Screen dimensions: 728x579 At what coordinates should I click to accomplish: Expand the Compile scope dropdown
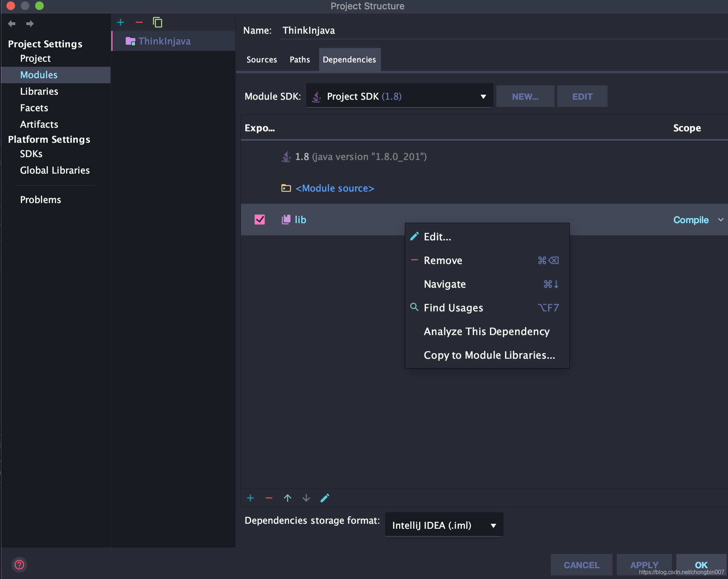pos(720,220)
